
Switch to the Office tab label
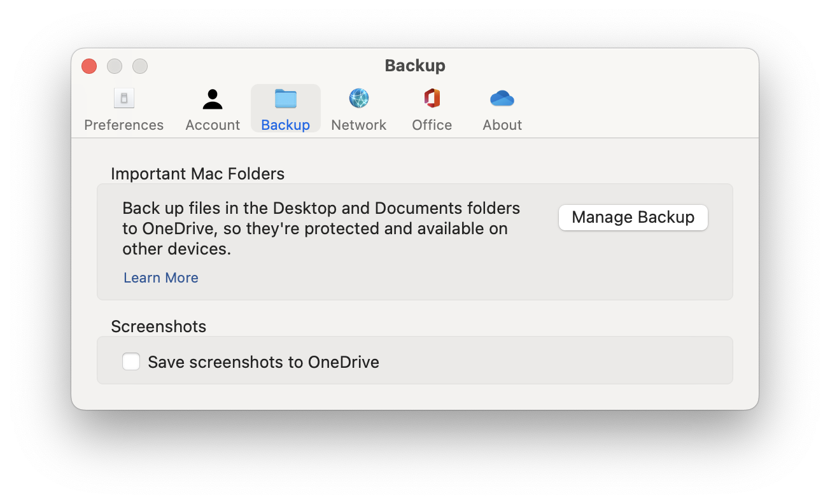(x=432, y=125)
